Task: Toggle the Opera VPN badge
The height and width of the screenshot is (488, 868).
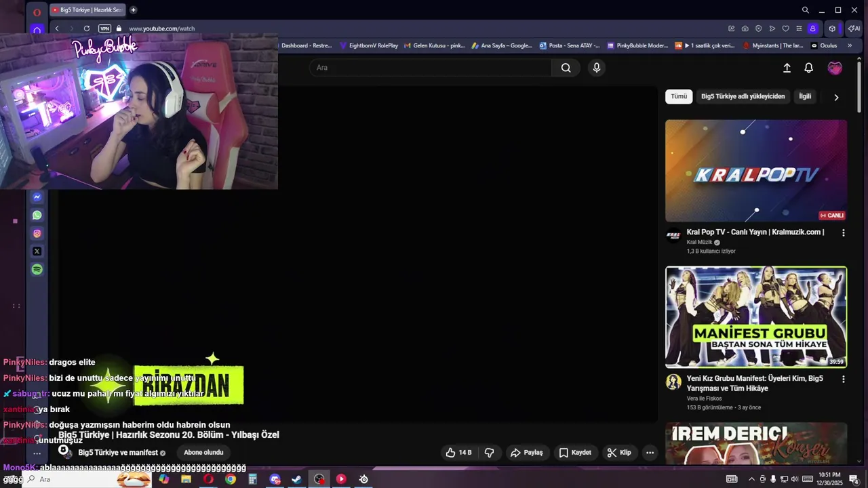Action: pos(104,28)
